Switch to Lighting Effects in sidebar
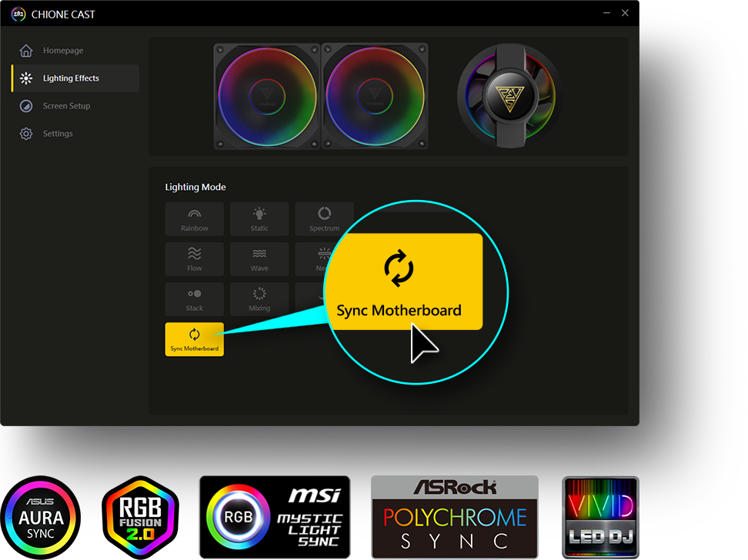Image resolution: width=748 pixels, height=560 pixels. click(71, 78)
